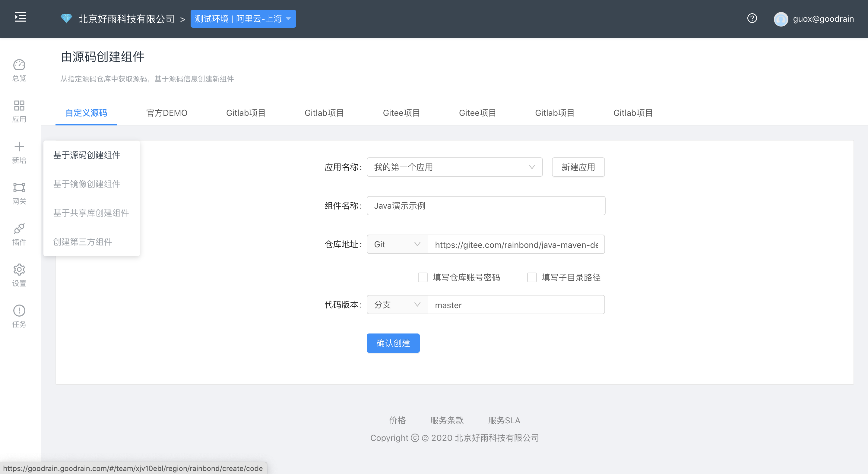Switch to the 官方DEMO tab
Image resolution: width=868 pixels, height=474 pixels.
[166, 113]
